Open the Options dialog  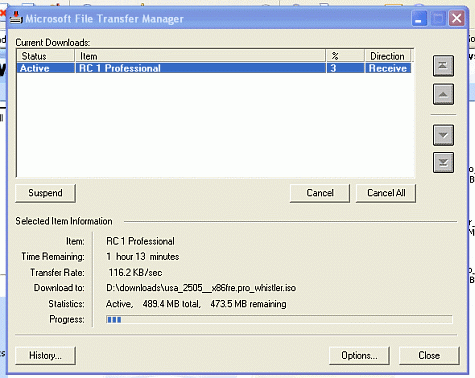pos(359,355)
